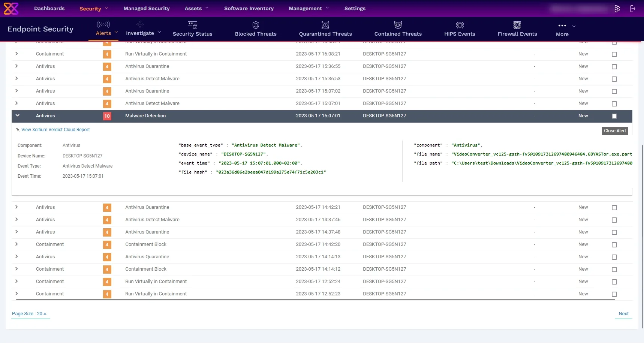The image size is (644, 343).
Task: Open Blocked Threats page
Action: 256,29
